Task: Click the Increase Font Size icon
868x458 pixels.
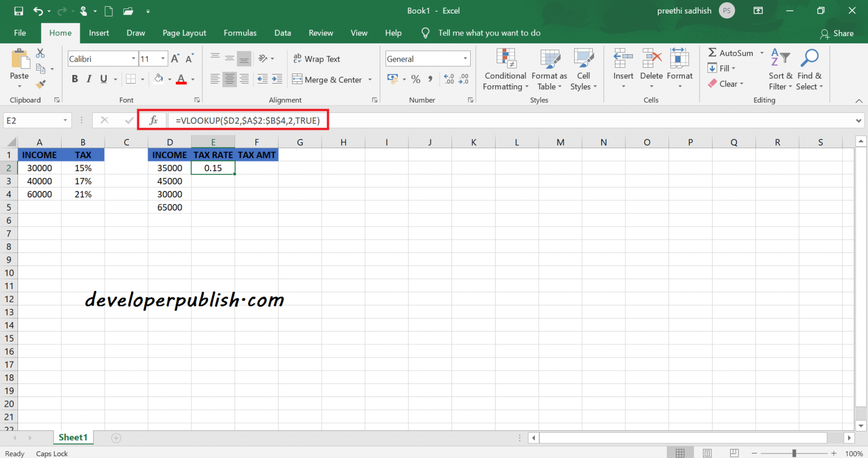Action: [x=176, y=59]
